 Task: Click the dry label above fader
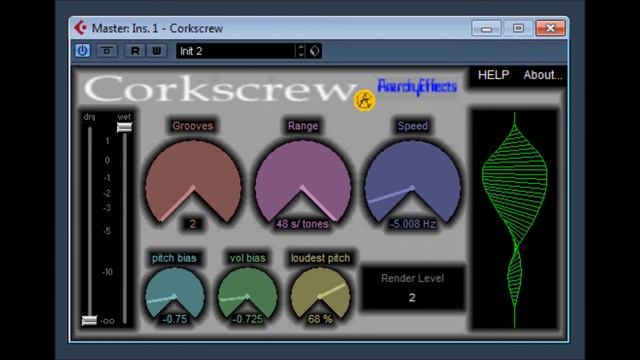click(89, 117)
